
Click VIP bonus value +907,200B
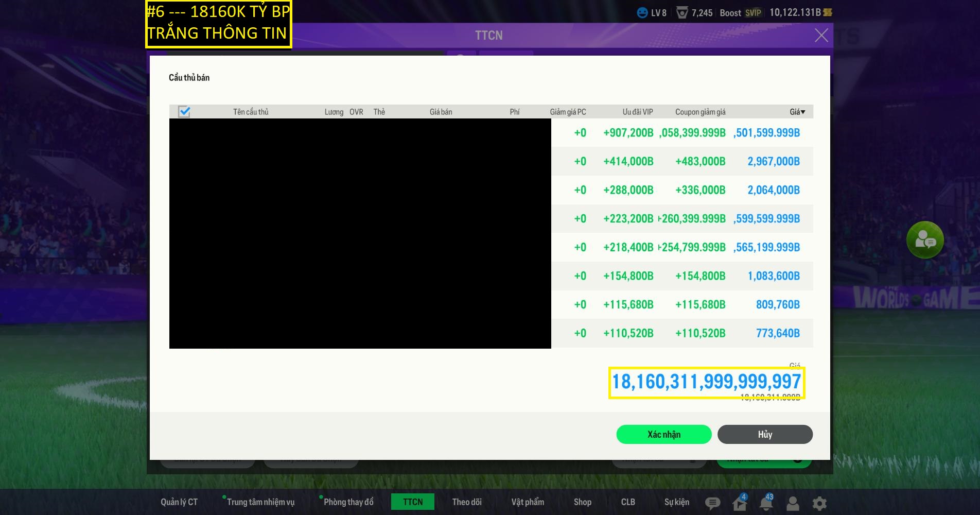tap(628, 133)
